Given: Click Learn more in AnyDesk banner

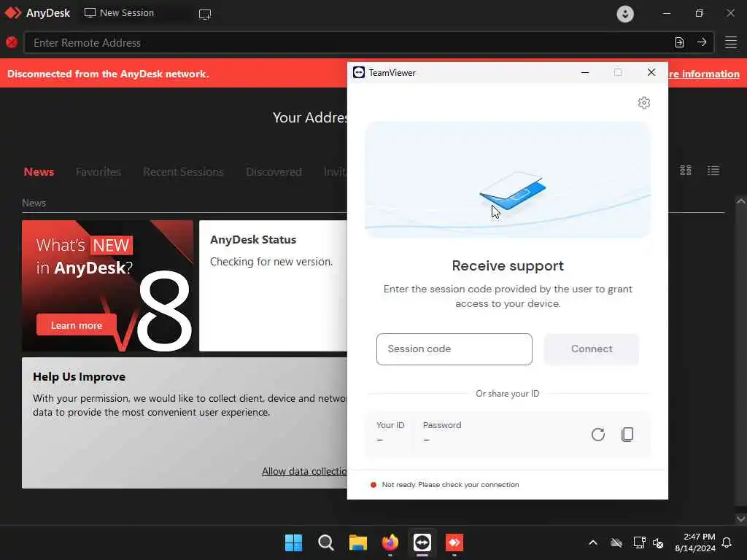Looking at the screenshot, I should click(x=76, y=325).
